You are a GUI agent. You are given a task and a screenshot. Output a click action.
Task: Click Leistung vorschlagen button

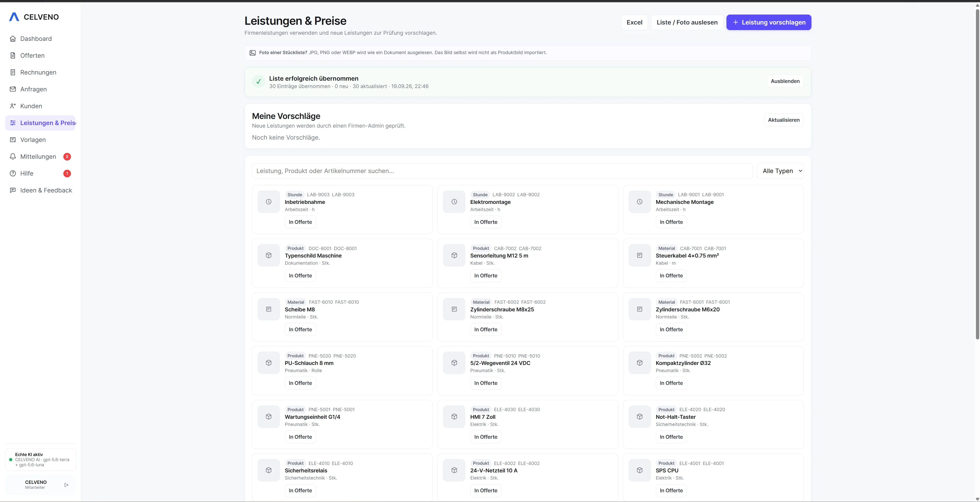[769, 22]
